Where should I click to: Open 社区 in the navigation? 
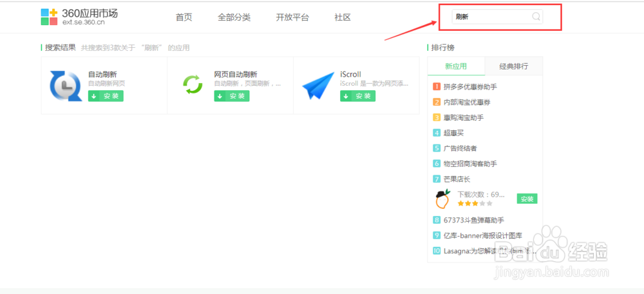(x=343, y=17)
